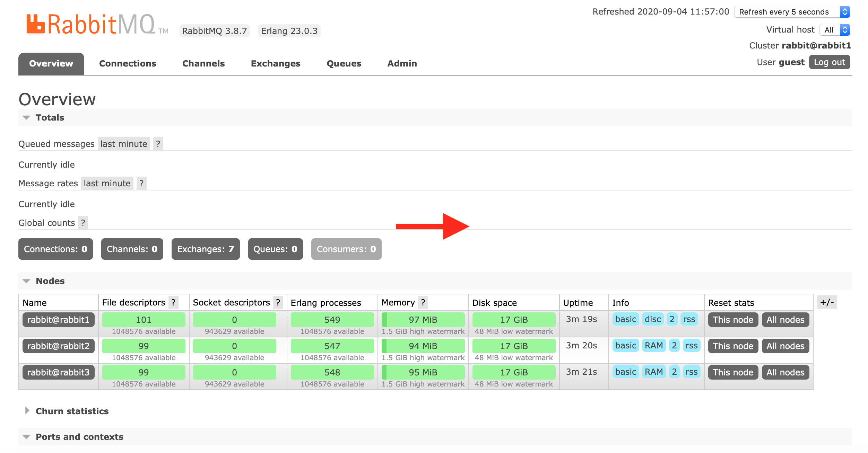Viewport: 868px width, 453px height.
Task: Open help for Message rates
Action: [x=141, y=183]
